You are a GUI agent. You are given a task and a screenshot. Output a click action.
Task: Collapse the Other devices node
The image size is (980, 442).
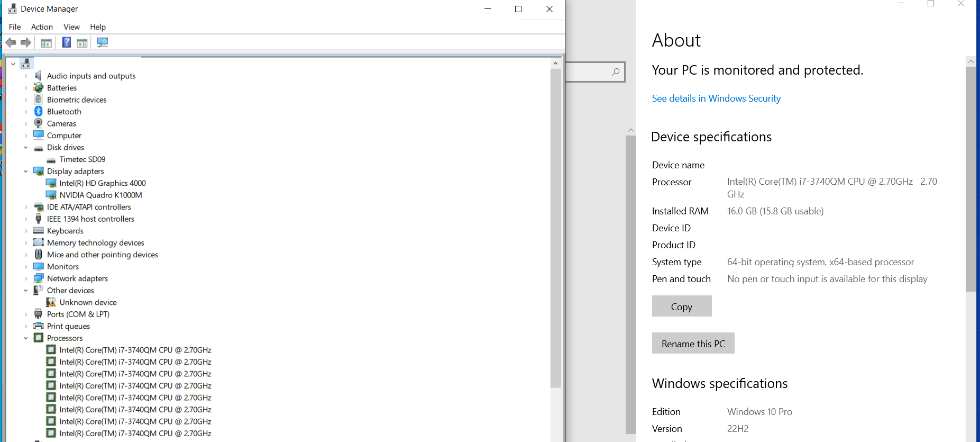(x=25, y=291)
